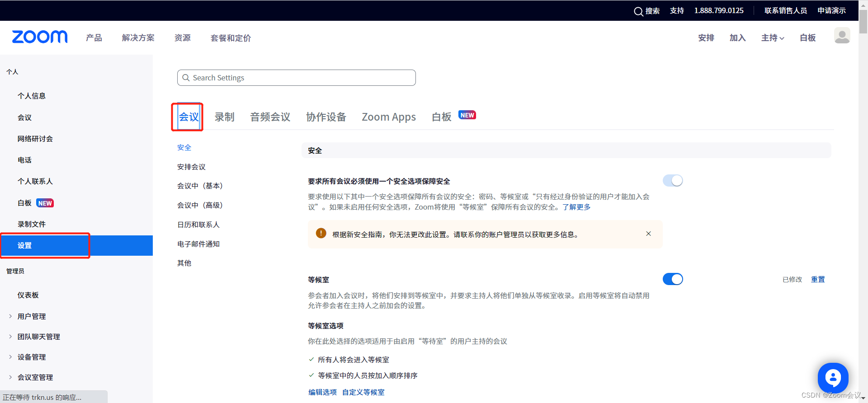Image resolution: width=868 pixels, height=403 pixels.
Task: Toggle 要求所有会议必须使用一个安全选项 switch
Action: click(x=673, y=181)
